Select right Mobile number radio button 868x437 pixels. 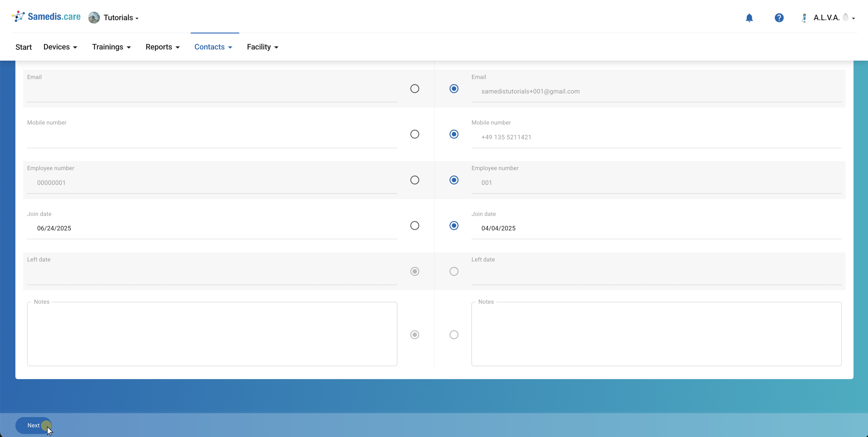(453, 134)
